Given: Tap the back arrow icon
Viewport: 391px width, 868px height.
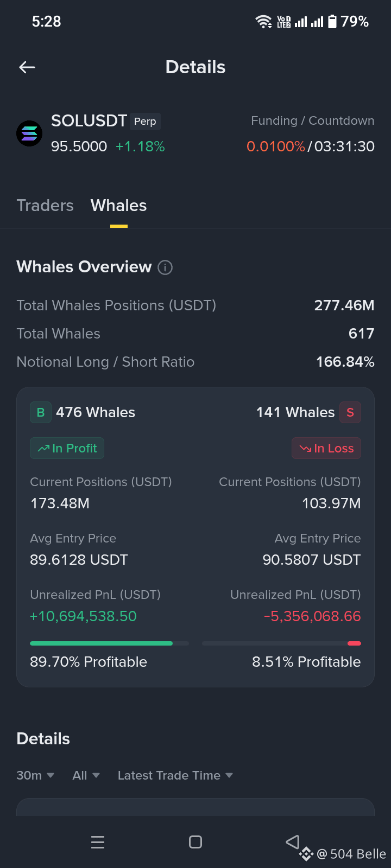Looking at the screenshot, I should pos(27,67).
